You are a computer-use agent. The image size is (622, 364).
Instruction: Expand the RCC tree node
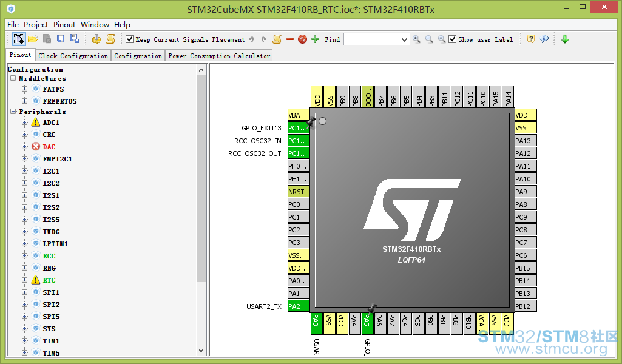coord(25,256)
